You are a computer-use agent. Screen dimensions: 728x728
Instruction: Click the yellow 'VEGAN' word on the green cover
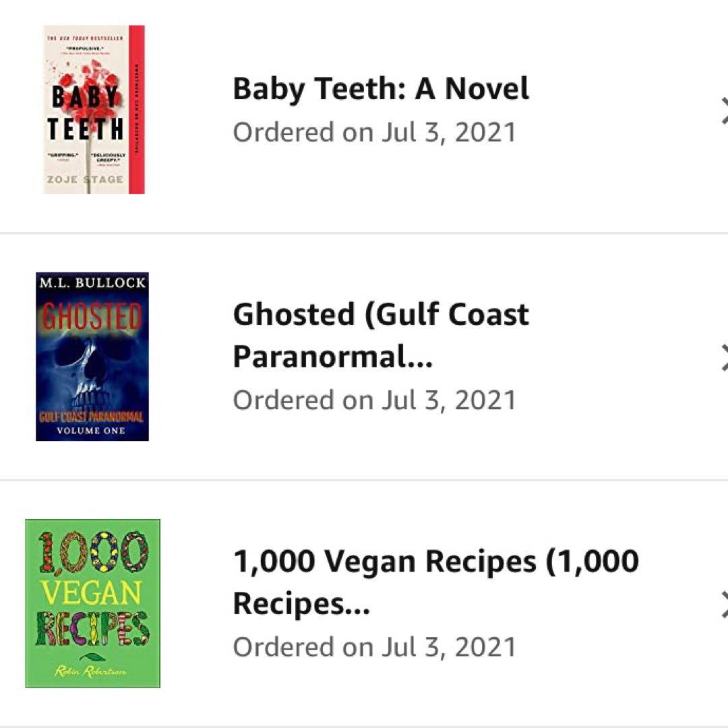(x=91, y=593)
